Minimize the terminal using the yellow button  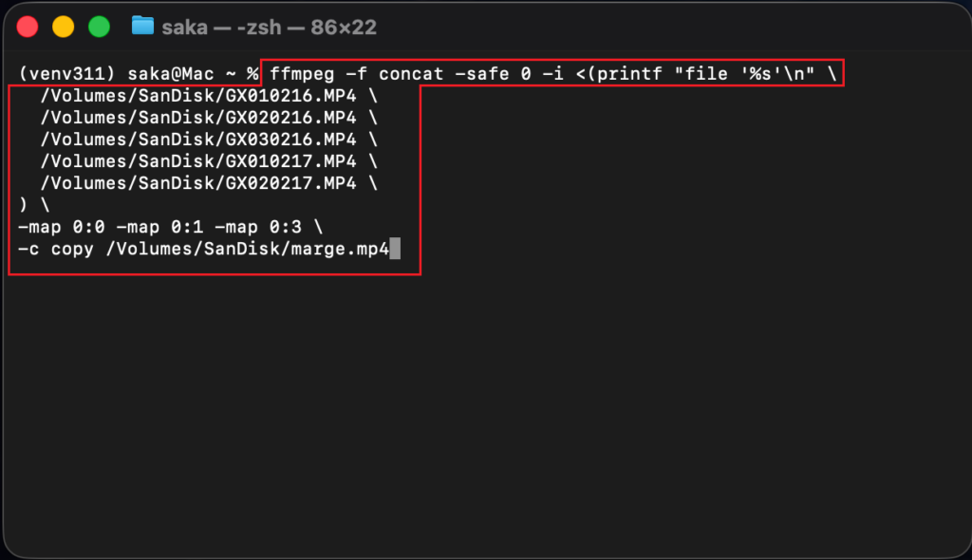pos(63,27)
